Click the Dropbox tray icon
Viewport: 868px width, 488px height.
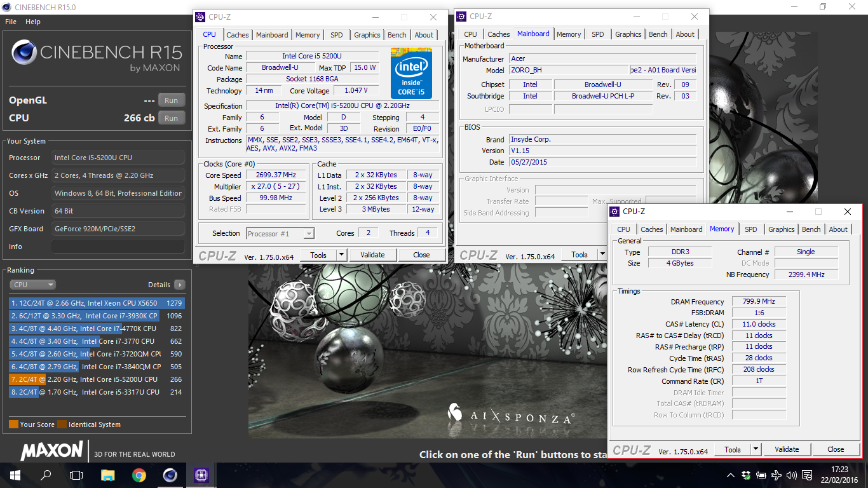(x=746, y=475)
